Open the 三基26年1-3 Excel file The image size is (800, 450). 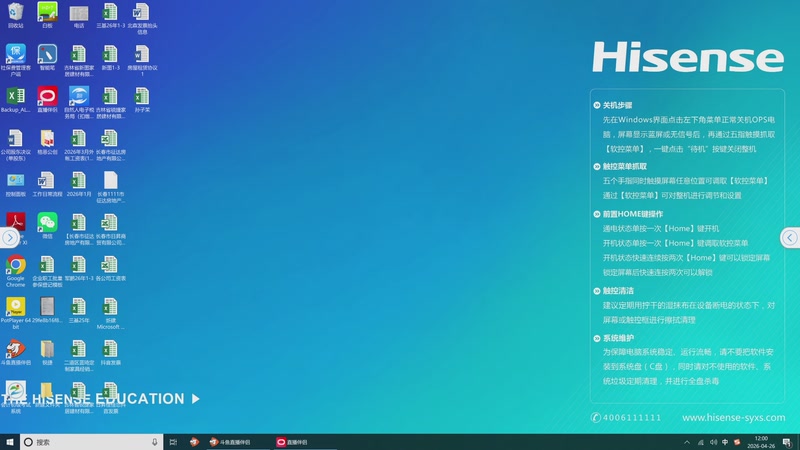tap(111, 15)
